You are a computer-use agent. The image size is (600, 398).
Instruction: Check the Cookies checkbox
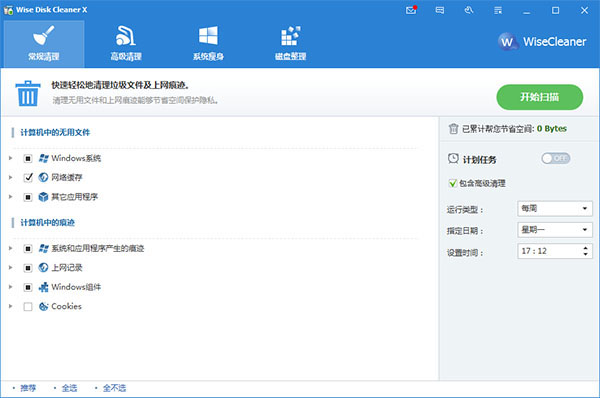click(x=28, y=307)
